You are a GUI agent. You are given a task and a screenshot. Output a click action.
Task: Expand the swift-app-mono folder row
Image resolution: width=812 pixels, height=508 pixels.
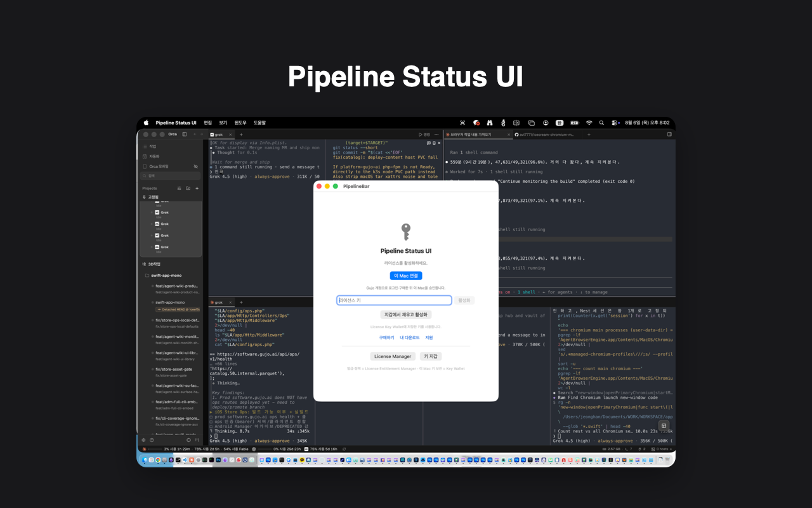(x=164, y=276)
